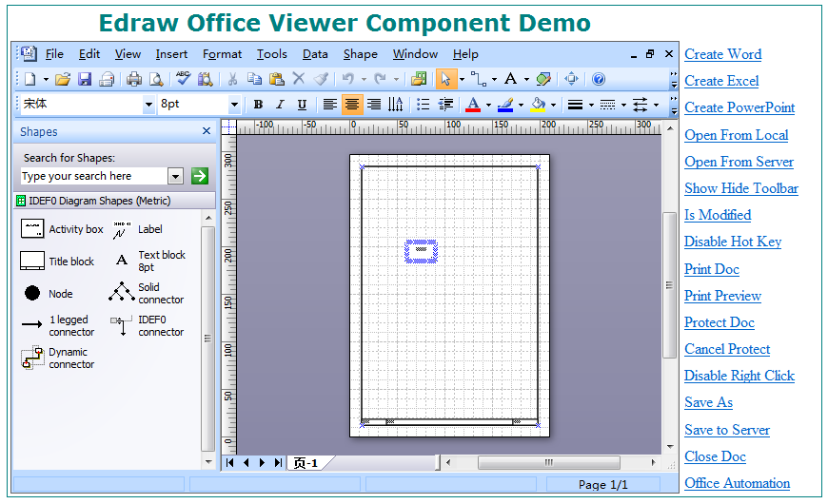Open the New document dropdown arrow

(46, 80)
